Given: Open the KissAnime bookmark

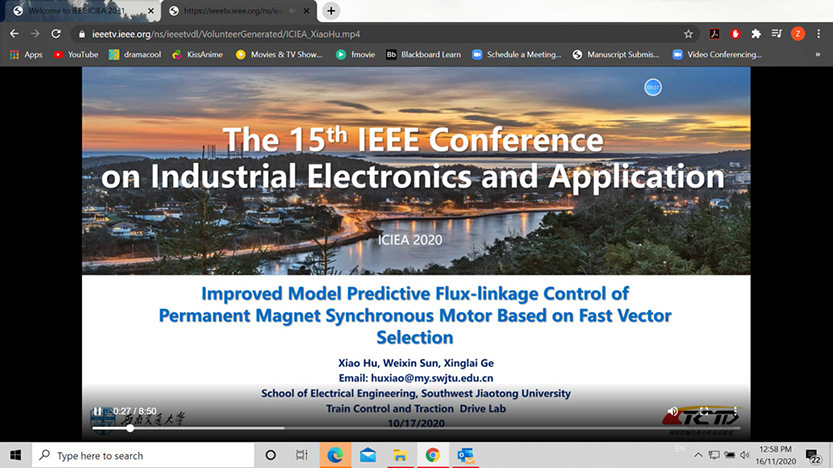Looking at the screenshot, I should tap(198, 54).
